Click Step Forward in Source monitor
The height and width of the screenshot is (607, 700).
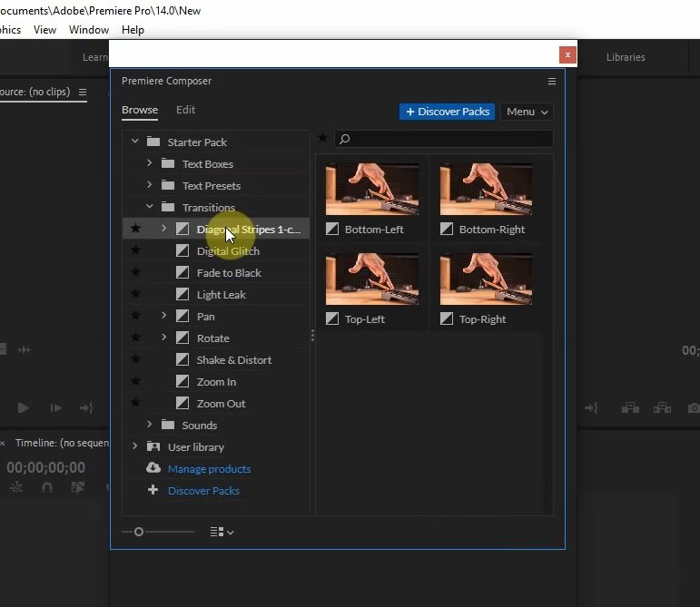coord(55,407)
